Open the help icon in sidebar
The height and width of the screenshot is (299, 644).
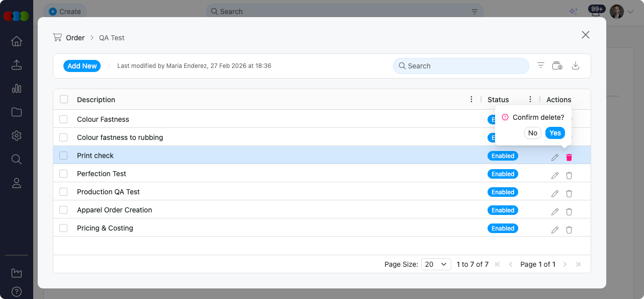[17, 291]
